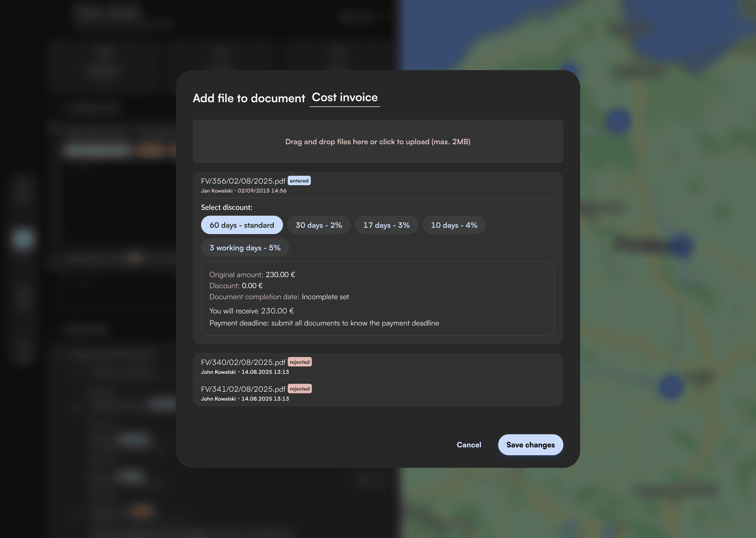Click the drag and drop upload area
Viewport: 756px width, 538px height.
[x=378, y=141]
